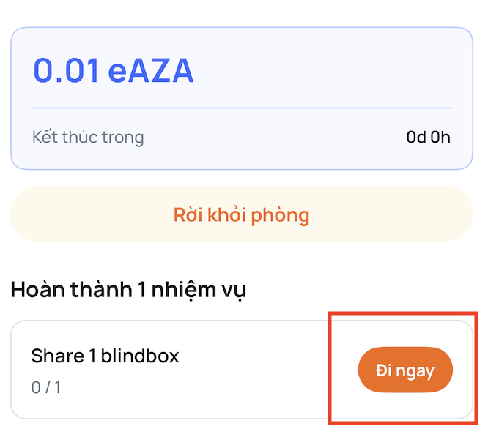Click the word phòng in leave button

280,215
